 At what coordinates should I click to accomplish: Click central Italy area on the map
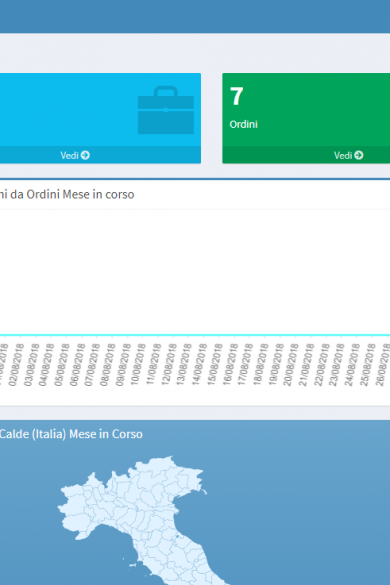click(x=175, y=552)
